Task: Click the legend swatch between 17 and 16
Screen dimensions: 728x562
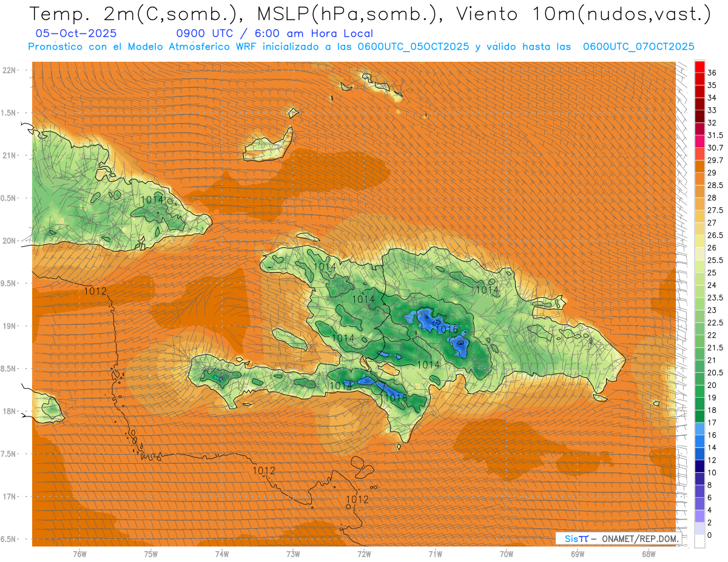Action: (x=699, y=429)
